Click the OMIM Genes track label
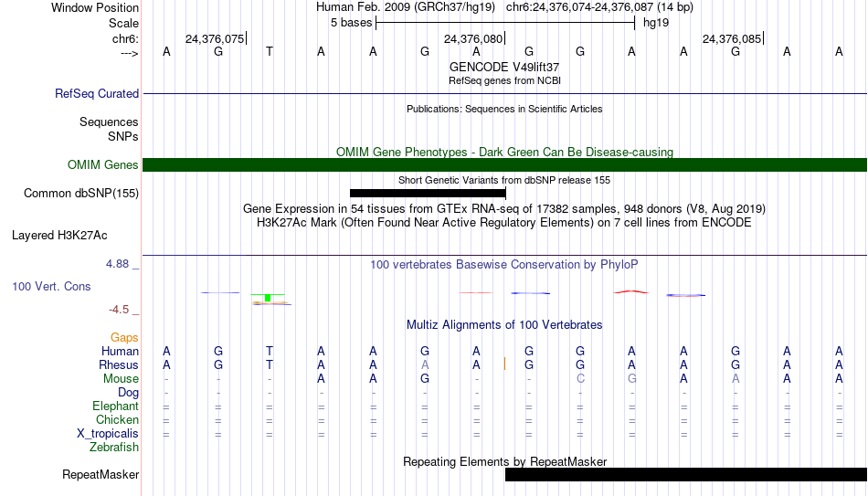 [103, 165]
